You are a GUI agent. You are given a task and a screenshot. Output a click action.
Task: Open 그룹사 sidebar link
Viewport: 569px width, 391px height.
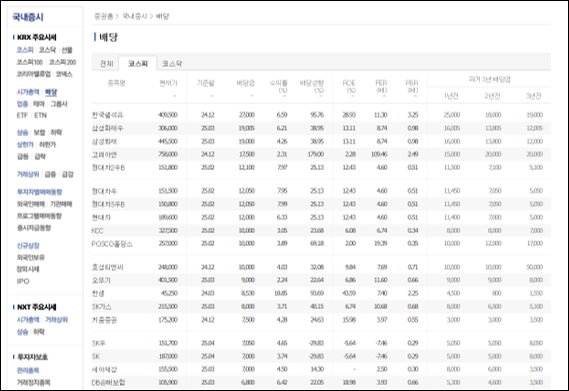click(x=59, y=104)
